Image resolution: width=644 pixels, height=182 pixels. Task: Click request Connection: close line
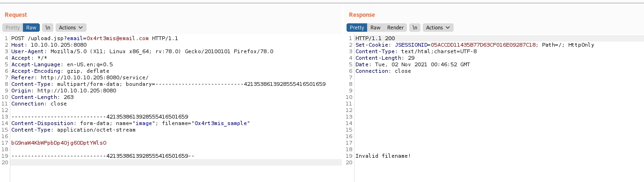[x=39, y=104]
